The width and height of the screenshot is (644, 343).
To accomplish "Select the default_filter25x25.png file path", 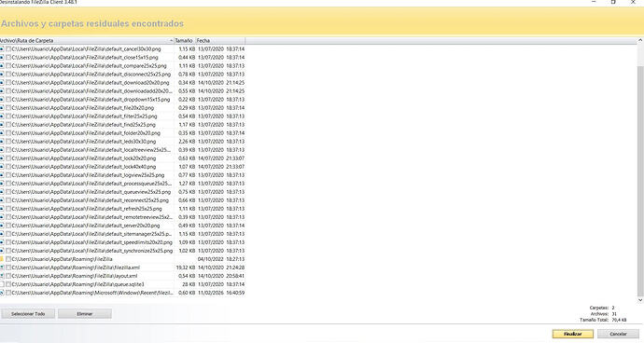I will 84,117.
